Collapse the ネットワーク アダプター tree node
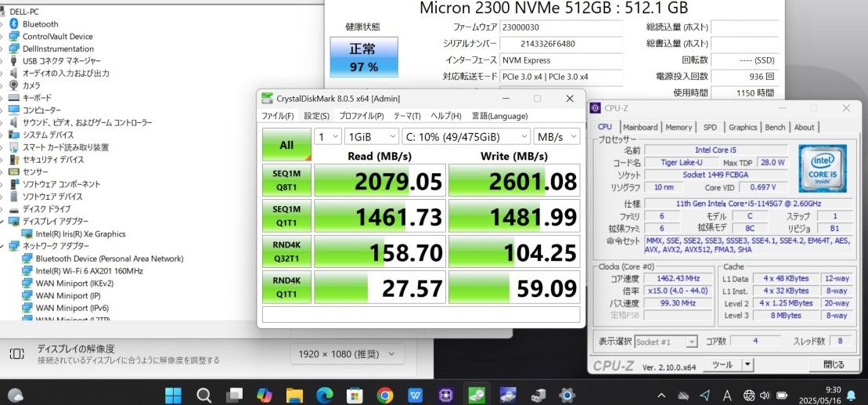Screen dimensions: 868x405 [x=3, y=246]
